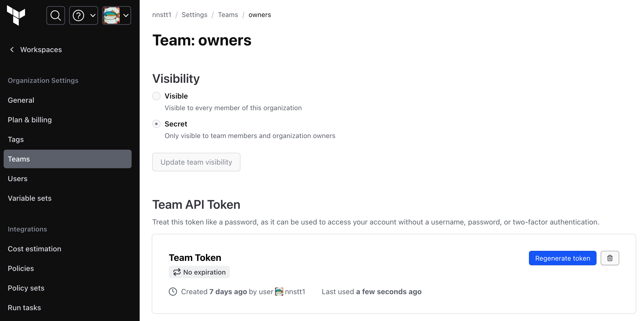The height and width of the screenshot is (321, 644).
Task: Delete team token with trash icon
Action: coord(610,258)
